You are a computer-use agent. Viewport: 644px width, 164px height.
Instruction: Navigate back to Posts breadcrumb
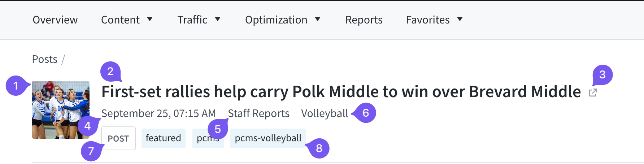[x=45, y=59]
